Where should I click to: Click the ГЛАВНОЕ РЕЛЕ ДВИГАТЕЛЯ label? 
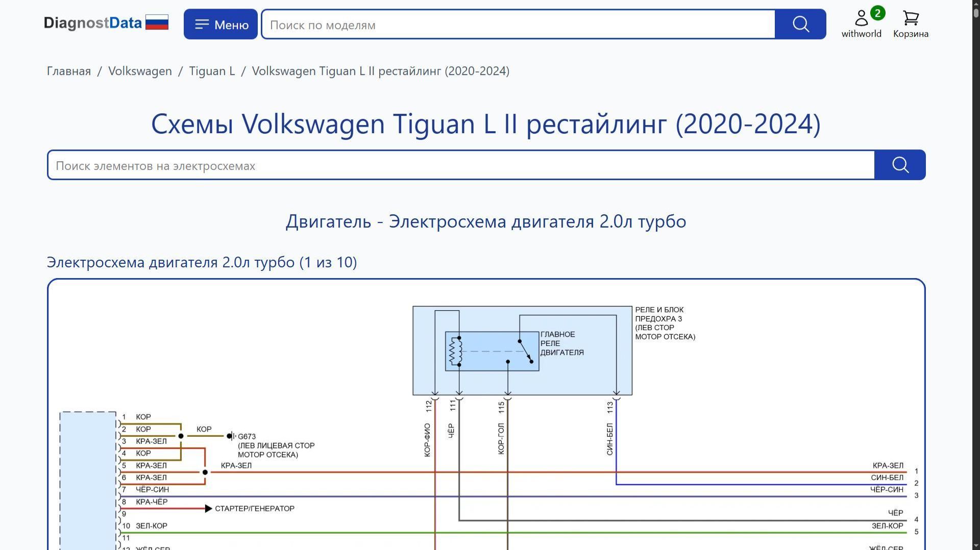pyautogui.click(x=562, y=343)
